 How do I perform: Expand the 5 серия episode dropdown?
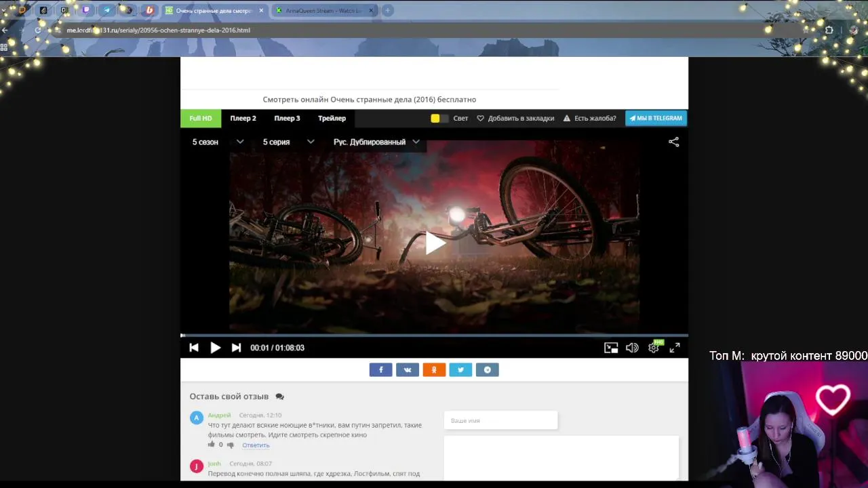click(288, 142)
